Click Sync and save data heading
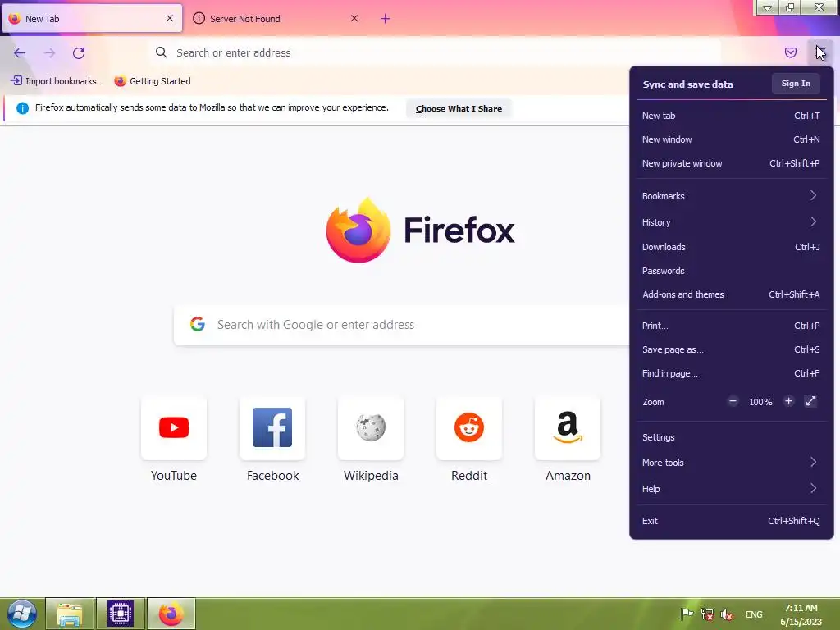Viewport: 840px width, 630px height. (688, 84)
